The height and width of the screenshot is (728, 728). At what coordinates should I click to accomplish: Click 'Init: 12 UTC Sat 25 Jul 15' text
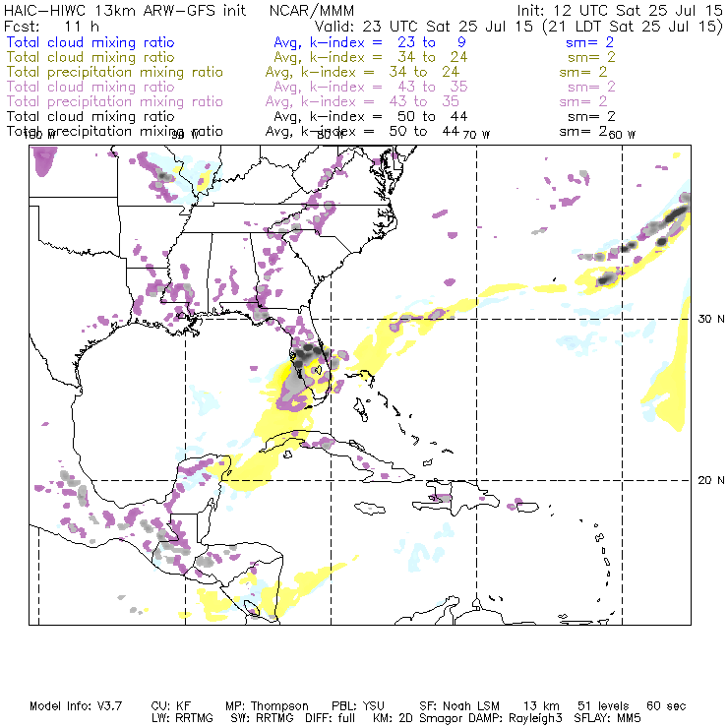[x=620, y=11]
